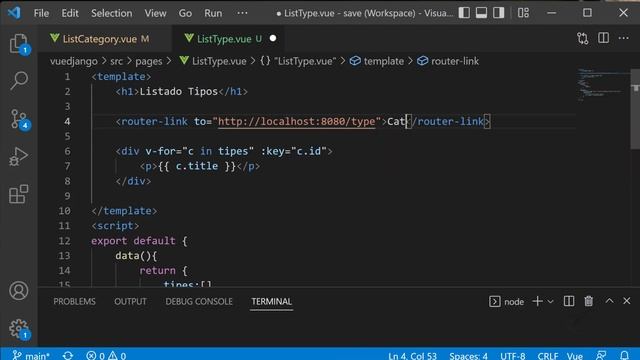Select pages folder in the breadcrumb

[x=149, y=61]
